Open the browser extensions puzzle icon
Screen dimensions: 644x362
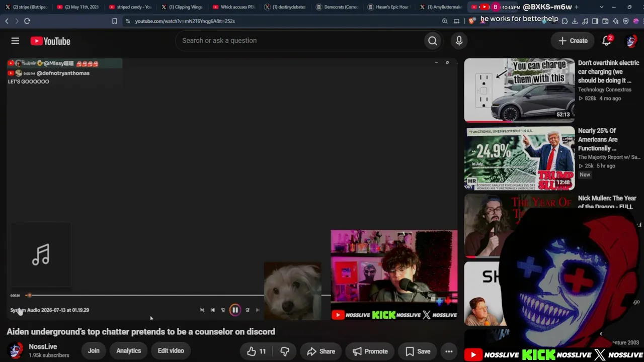(565, 21)
